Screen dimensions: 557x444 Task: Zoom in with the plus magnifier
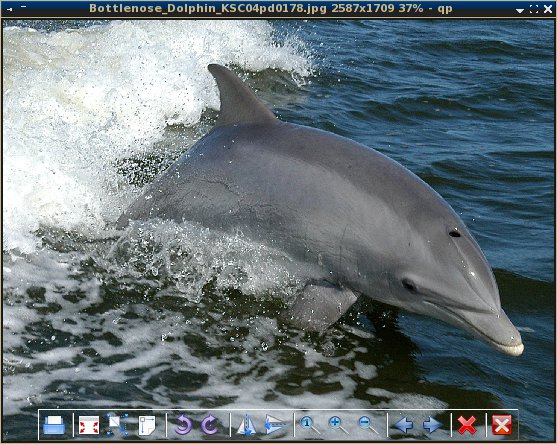pos(338,425)
